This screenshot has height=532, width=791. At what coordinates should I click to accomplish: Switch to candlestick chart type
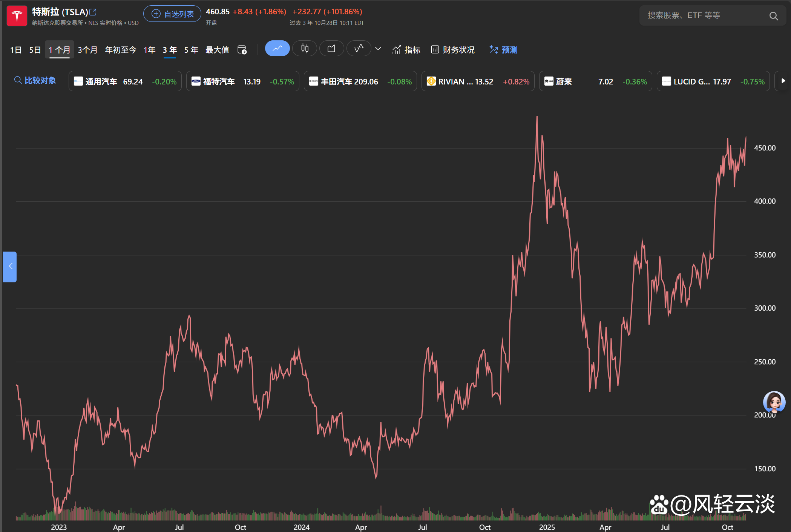coord(305,49)
